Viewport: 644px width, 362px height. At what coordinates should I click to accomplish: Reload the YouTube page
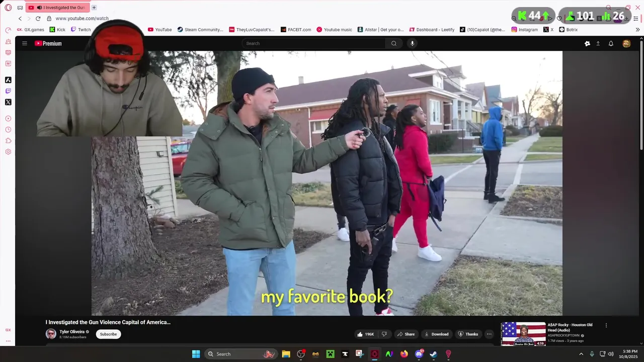point(38,19)
